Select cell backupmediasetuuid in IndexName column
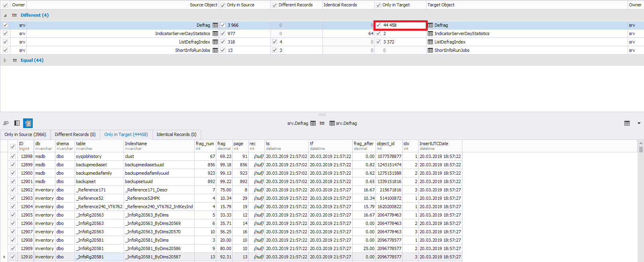Screen dimensions: 644x262 159,165
